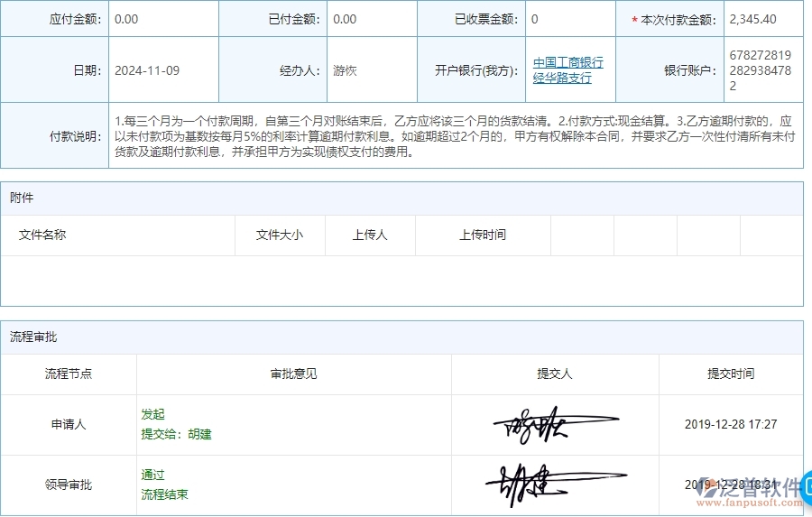The width and height of the screenshot is (812, 517).
Task: Click the 流程节点 column header
Action: tap(68, 374)
